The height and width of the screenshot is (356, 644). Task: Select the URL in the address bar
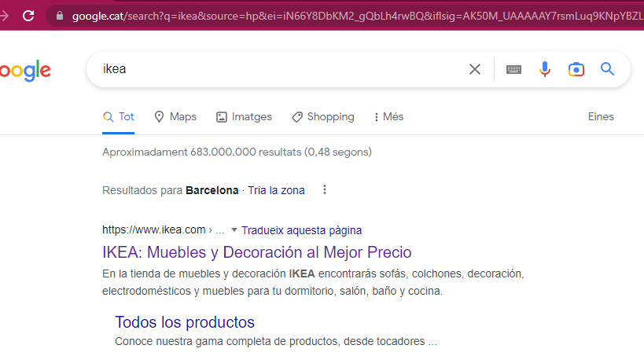357,16
